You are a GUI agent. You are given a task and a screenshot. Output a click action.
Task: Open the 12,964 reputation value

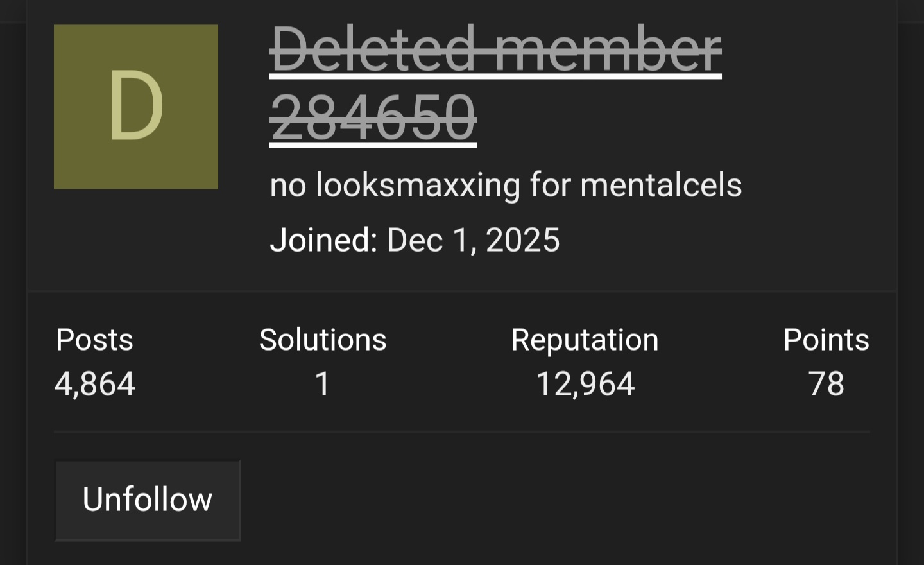pos(585,384)
